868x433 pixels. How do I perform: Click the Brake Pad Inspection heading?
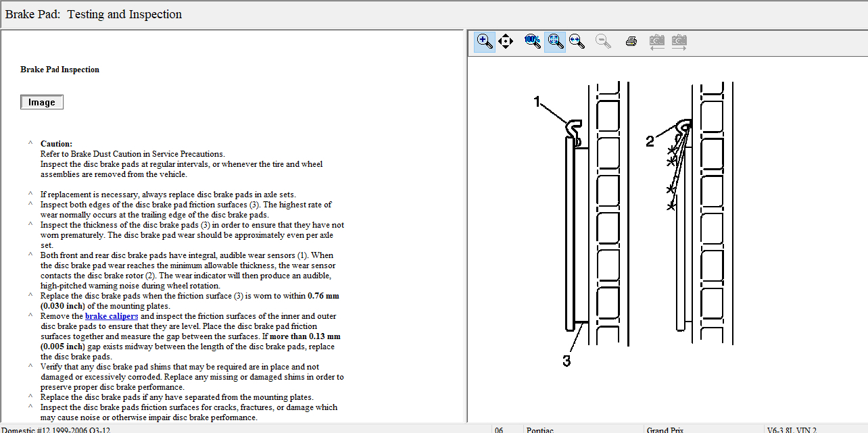click(x=60, y=70)
